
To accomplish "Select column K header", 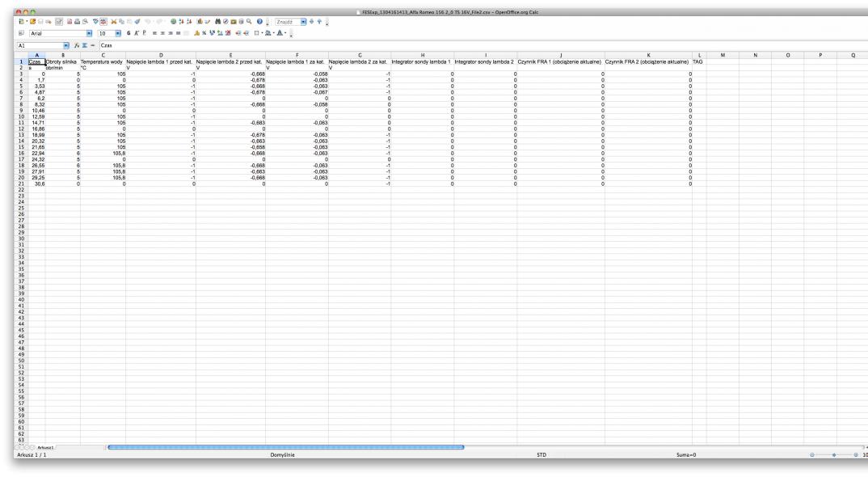I will (648, 56).
